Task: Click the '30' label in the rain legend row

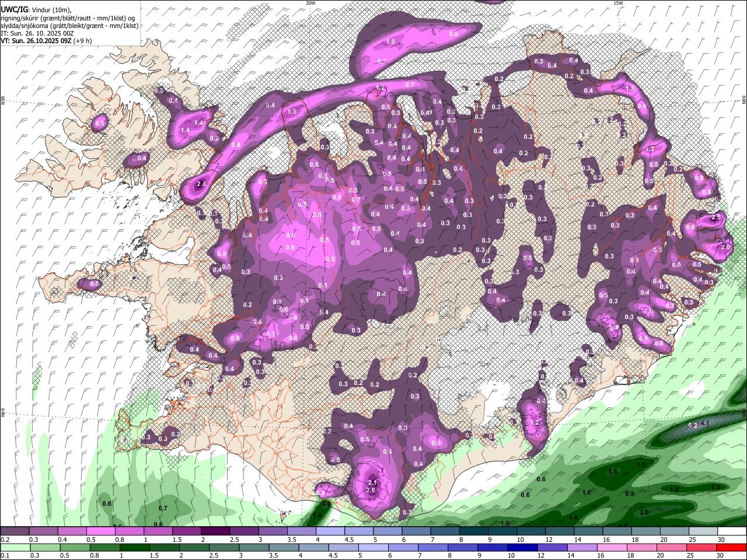Action: tap(720, 555)
